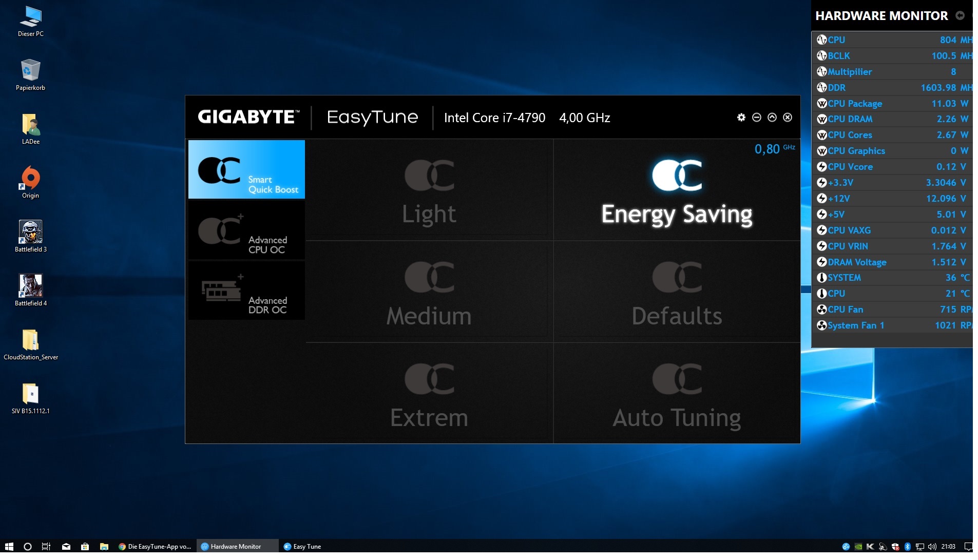Screen dimensions: 978x560
Task: Select DRAM Voltage row
Action: click(x=893, y=262)
